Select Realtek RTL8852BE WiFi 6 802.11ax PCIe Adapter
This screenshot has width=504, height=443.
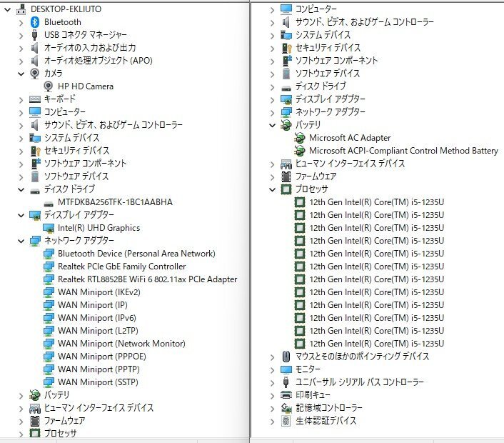pyautogui.click(x=147, y=279)
